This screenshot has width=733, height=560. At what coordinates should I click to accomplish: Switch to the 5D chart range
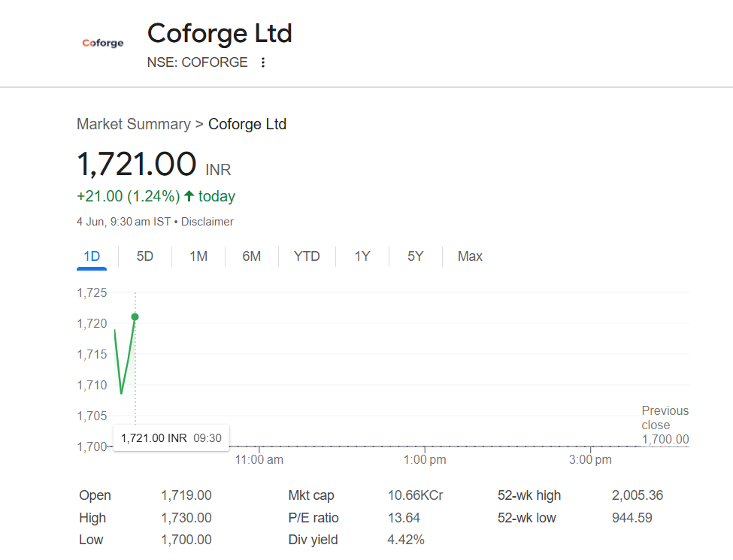pyautogui.click(x=145, y=256)
